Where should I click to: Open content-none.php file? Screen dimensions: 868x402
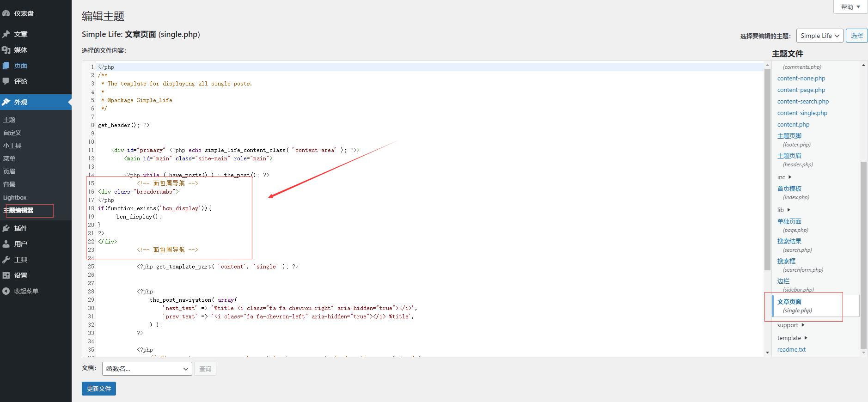[x=801, y=79]
